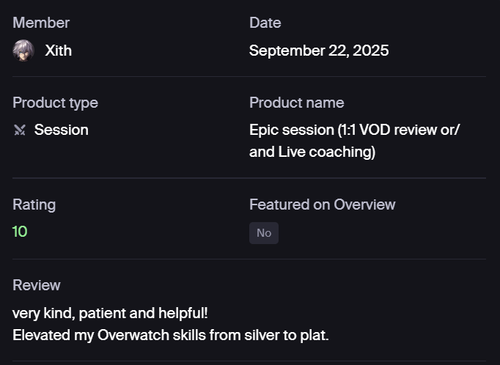Click the date September 22, 2025
The image size is (500, 365).
coord(319,51)
